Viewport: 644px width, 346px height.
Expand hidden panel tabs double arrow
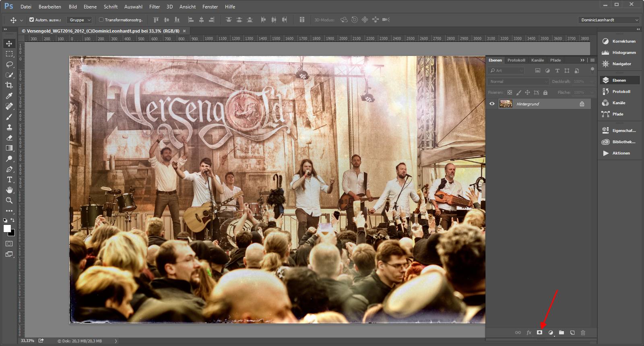tap(582, 60)
